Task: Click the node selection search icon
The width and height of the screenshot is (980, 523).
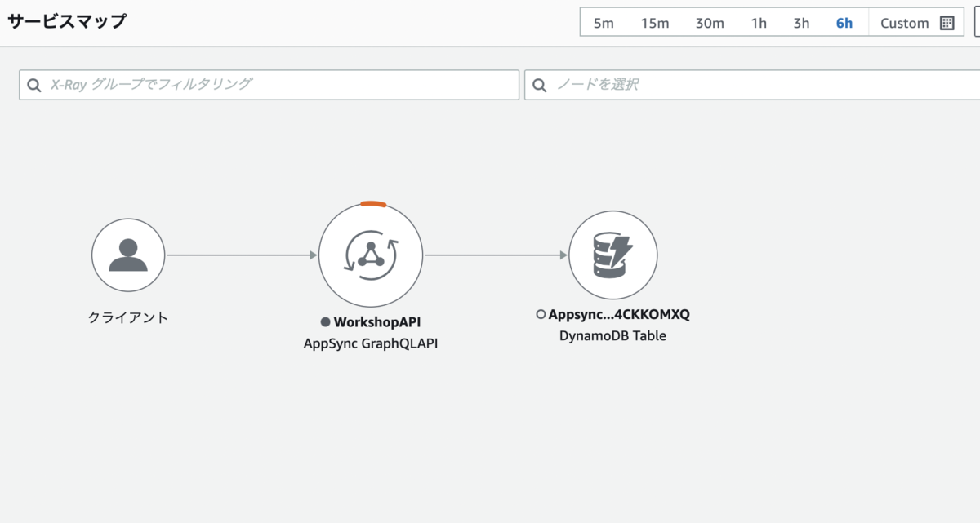Action: tap(540, 84)
